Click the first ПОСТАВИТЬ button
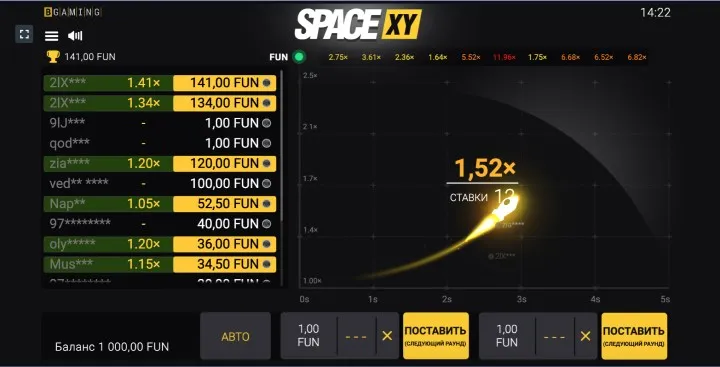The width and height of the screenshot is (720, 367). [436, 336]
